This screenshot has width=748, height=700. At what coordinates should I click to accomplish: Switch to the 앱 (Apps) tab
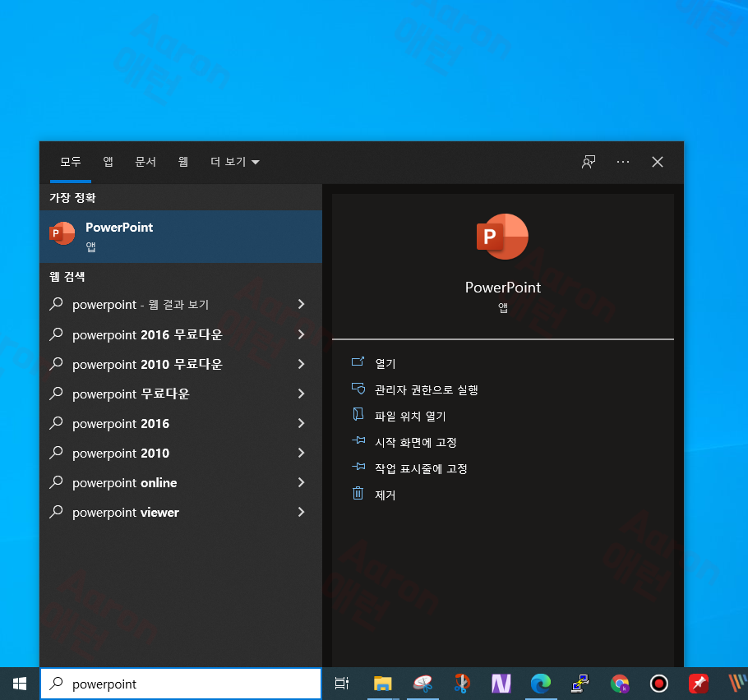[x=109, y=162]
